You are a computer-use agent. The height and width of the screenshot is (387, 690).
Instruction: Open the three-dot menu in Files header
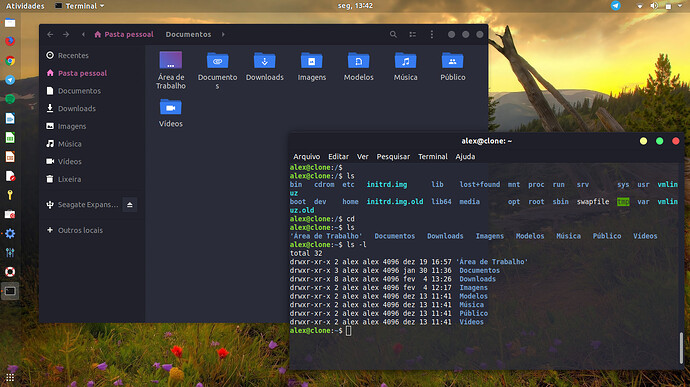tap(432, 34)
